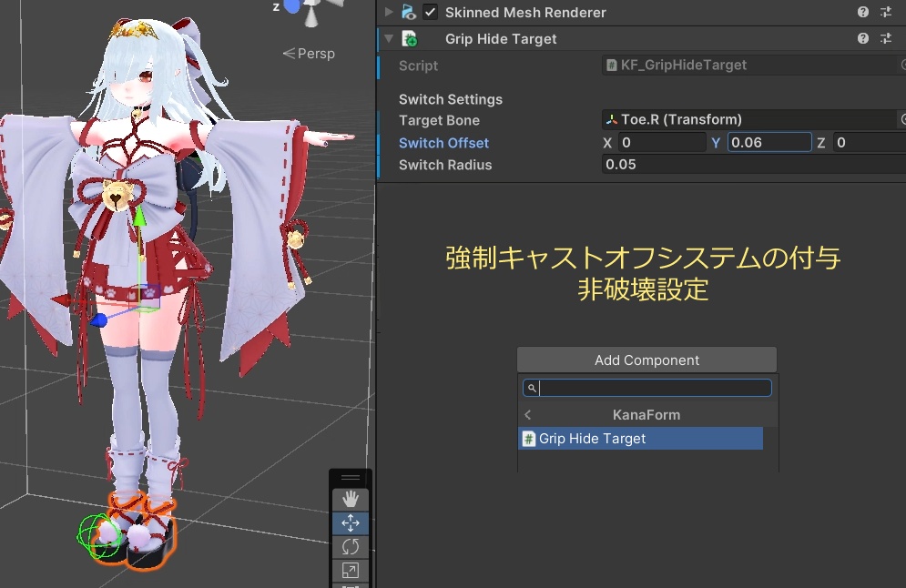This screenshot has width=906, height=588.
Task: Click the Skinned Mesh Renderer header title
Action: [525, 12]
